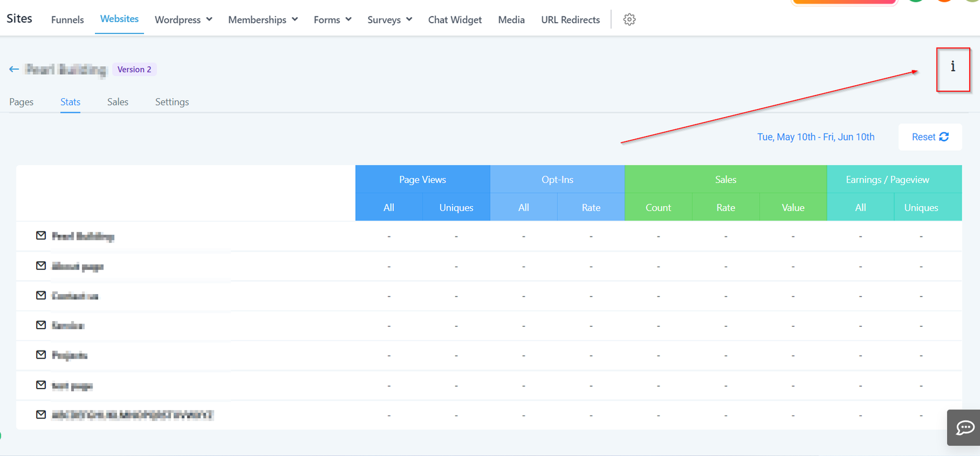Click the envelope icon in the last row

(x=41, y=415)
